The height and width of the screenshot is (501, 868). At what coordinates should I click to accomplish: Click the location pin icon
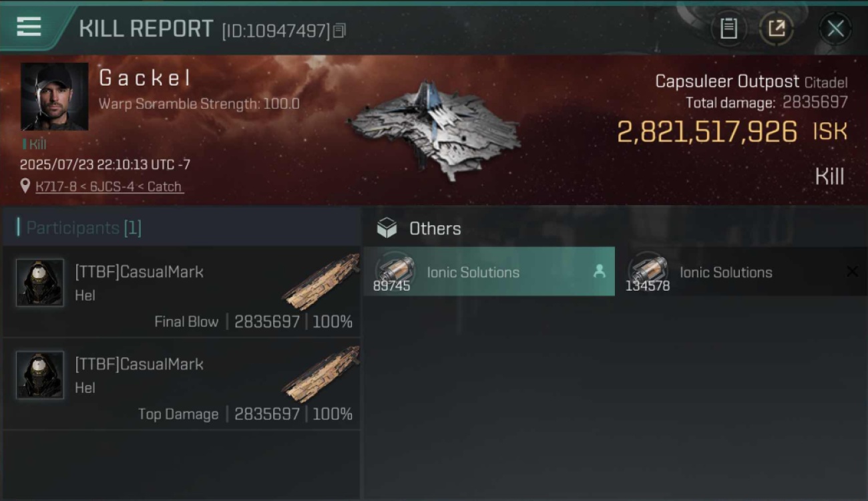click(25, 186)
